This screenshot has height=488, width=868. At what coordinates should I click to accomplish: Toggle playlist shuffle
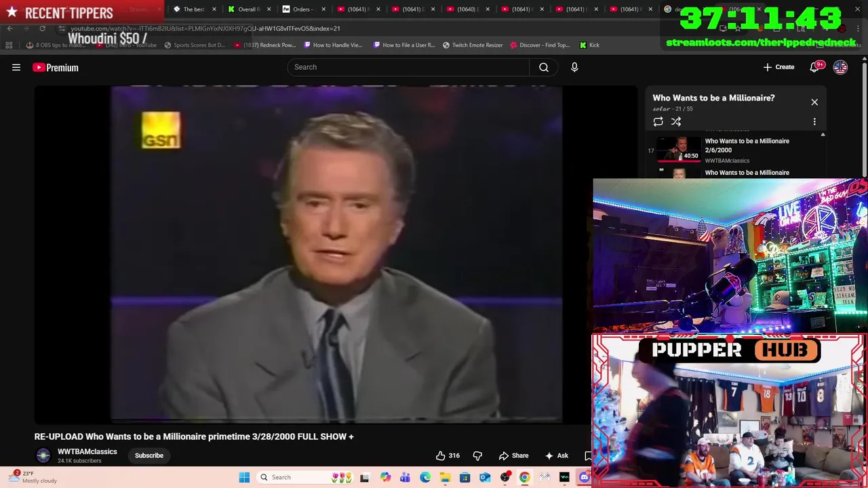pos(676,121)
